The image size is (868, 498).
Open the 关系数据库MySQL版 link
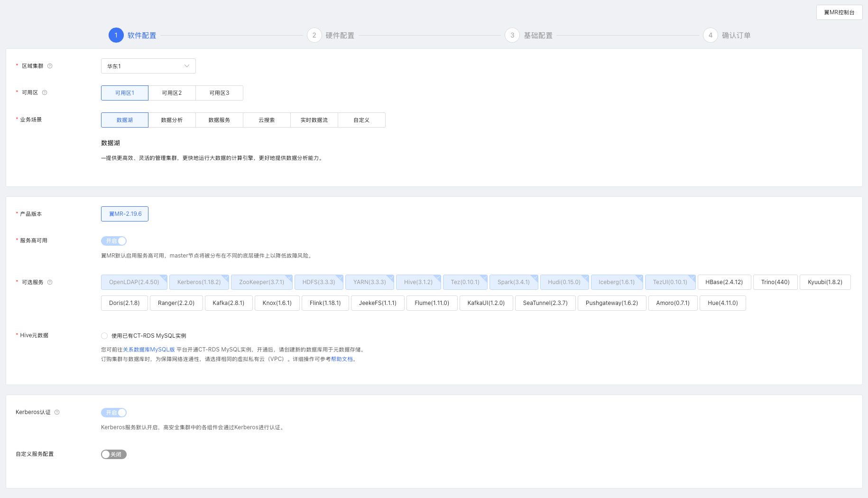pyautogui.click(x=148, y=350)
